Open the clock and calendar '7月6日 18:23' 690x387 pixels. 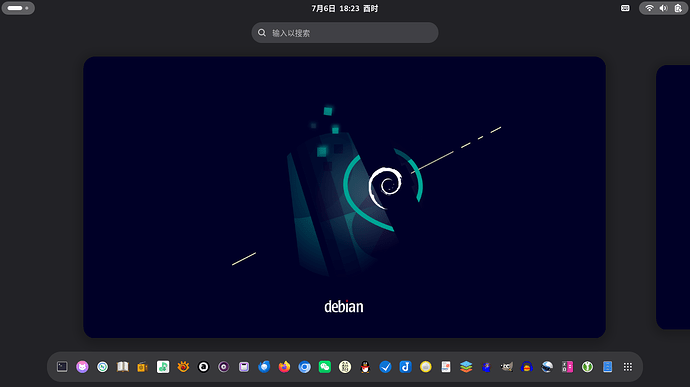345,8
